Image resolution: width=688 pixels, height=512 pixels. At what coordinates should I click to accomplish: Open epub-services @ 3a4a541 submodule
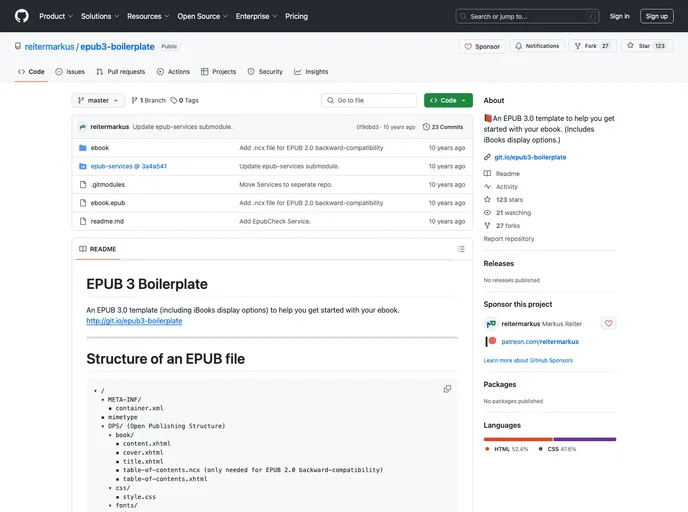[x=129, y=166]
